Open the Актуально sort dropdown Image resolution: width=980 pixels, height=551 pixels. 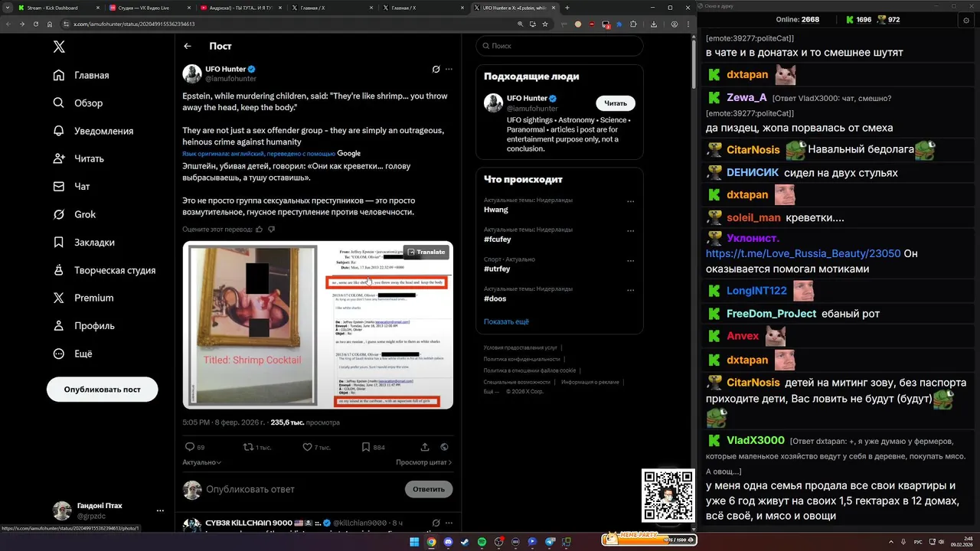201,462
